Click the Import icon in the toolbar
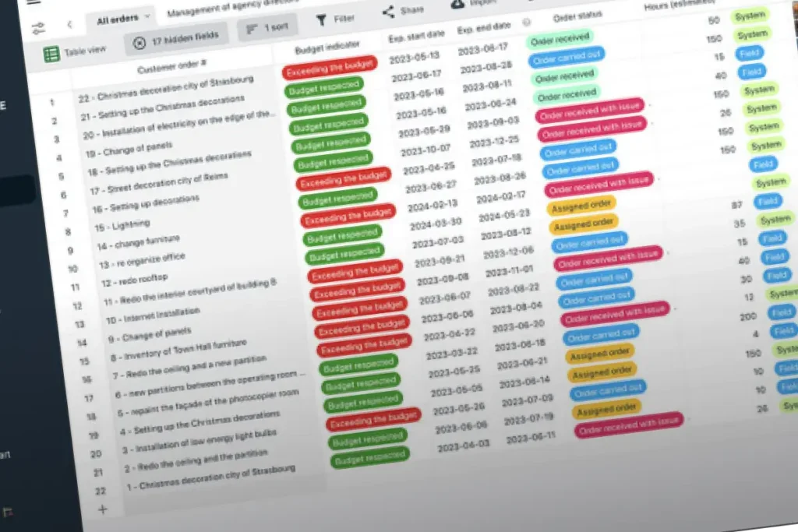The image size is (798, 532). 457,4
